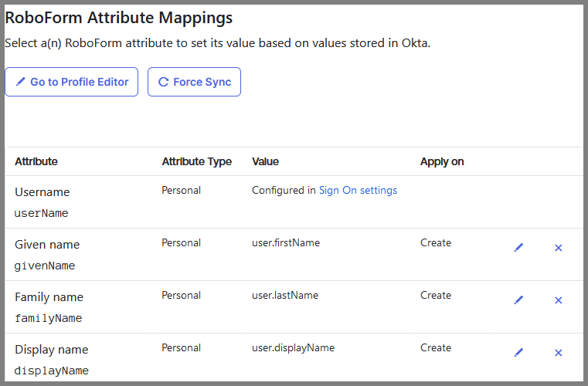Viewport: 588px width, 386px height.
Task: Click the Value column header
Action: [265, 162]
